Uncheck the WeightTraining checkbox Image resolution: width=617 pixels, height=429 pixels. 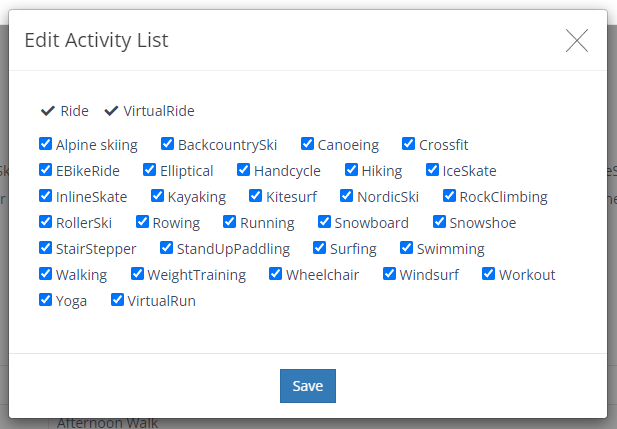pos(136,274)
